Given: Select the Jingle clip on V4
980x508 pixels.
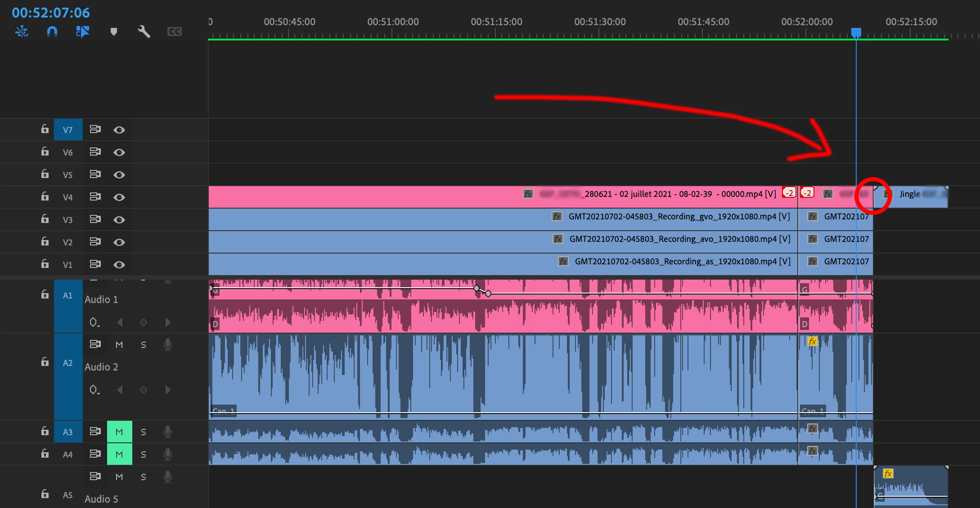Looking at the screenshot, I should click(918, 200).
